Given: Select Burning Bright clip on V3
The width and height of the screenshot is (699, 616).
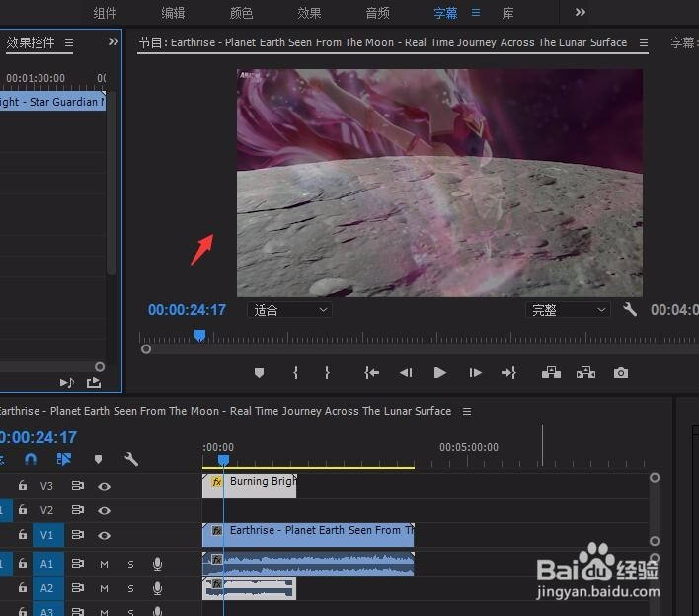Looking at the screenshot, I should click(x=249, y=486).
